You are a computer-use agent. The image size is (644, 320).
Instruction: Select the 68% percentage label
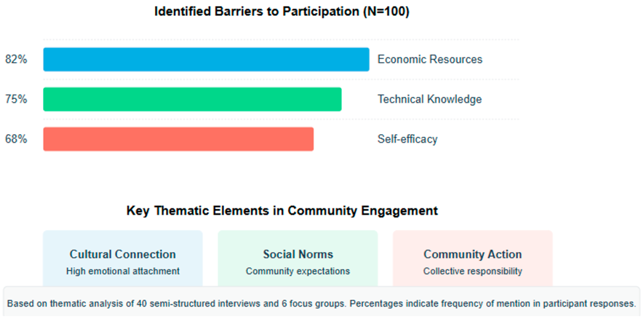pyautogui.click(x=16, y=139)
